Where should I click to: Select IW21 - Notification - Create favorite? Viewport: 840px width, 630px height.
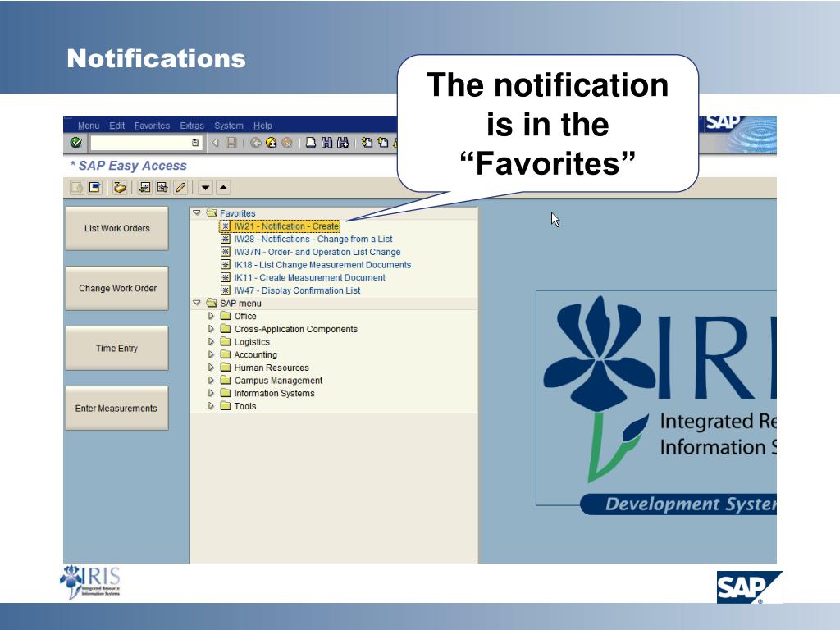point(286,226)
